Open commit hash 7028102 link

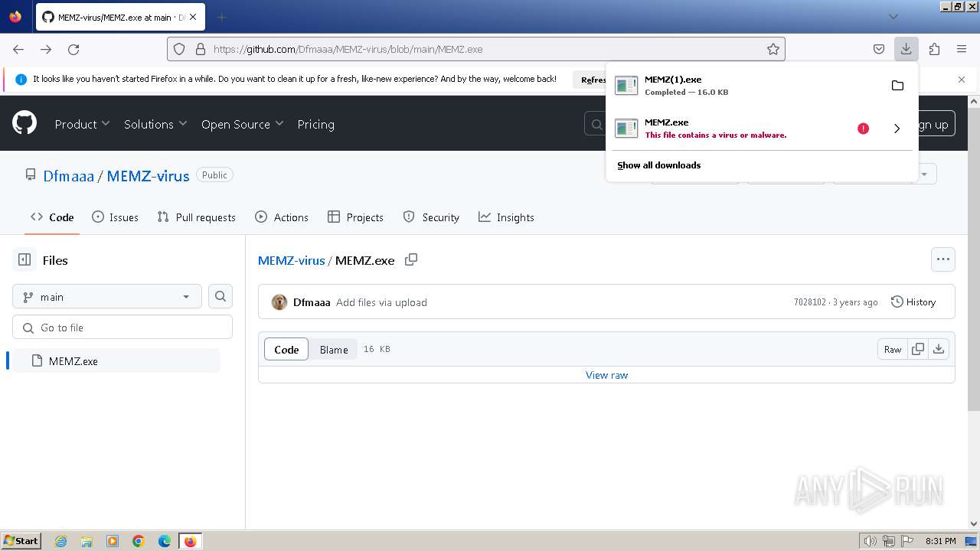pos(810,302)
